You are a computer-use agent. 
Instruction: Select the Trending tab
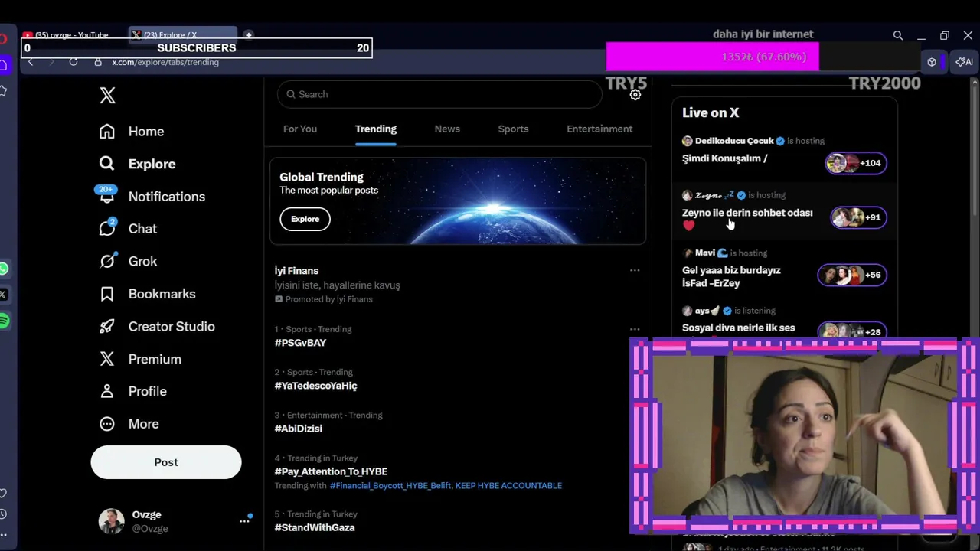tap(376, 129)
